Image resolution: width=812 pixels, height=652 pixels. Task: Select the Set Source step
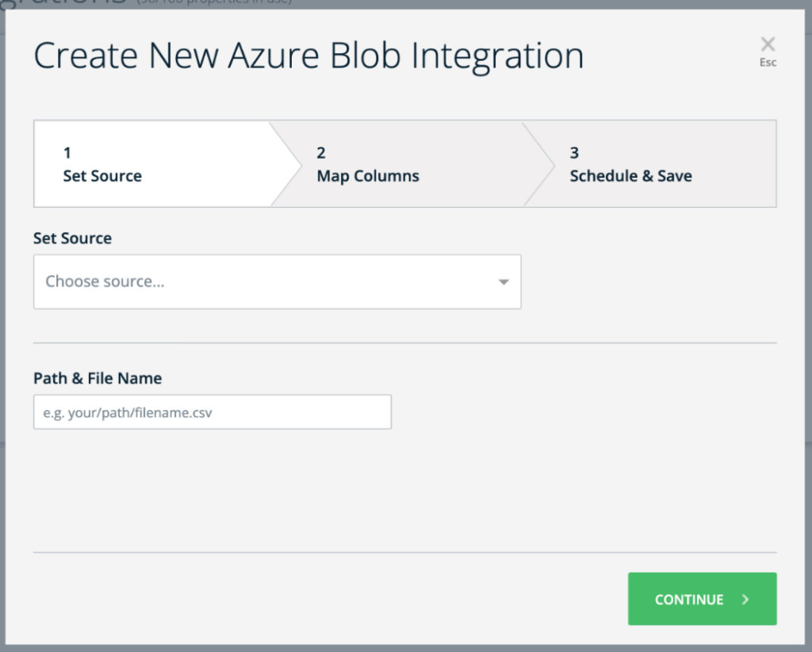[102, 164]
